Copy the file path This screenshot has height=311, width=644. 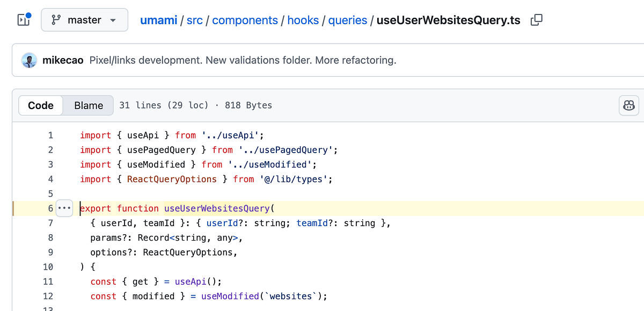[x=536, y=19]
